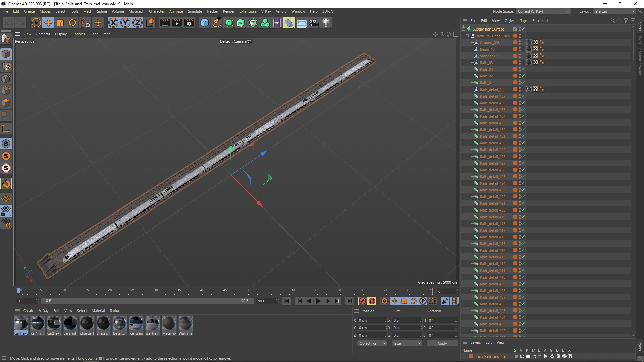Switch to Model mode in left toolbar

coord(6,54)
